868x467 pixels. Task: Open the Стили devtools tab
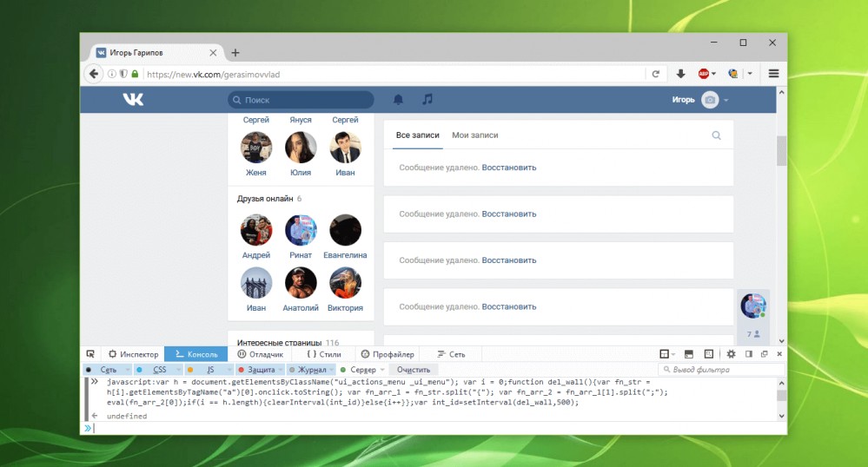(324, 354)
